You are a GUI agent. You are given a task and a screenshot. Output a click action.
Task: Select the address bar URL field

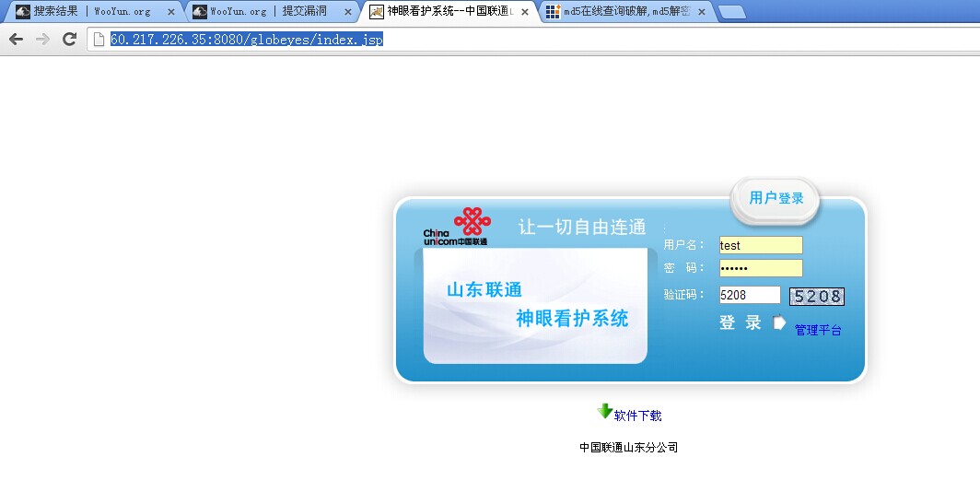coord(532,40)
